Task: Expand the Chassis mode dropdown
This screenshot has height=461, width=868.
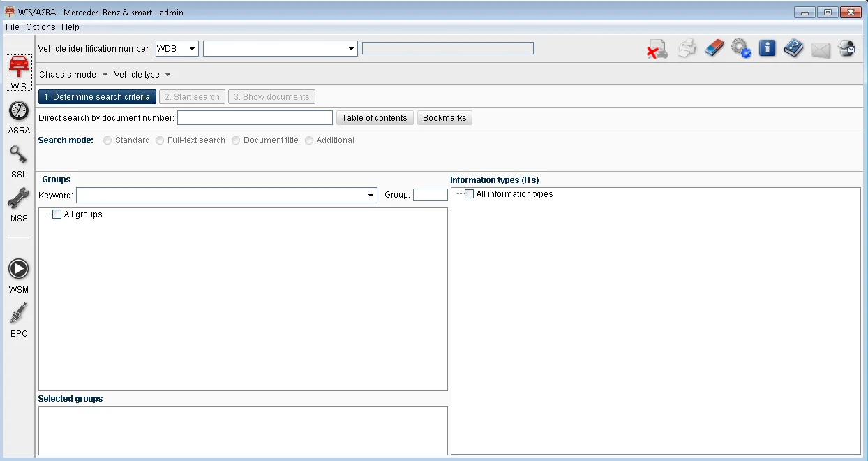Action: (x=74, y=74)
